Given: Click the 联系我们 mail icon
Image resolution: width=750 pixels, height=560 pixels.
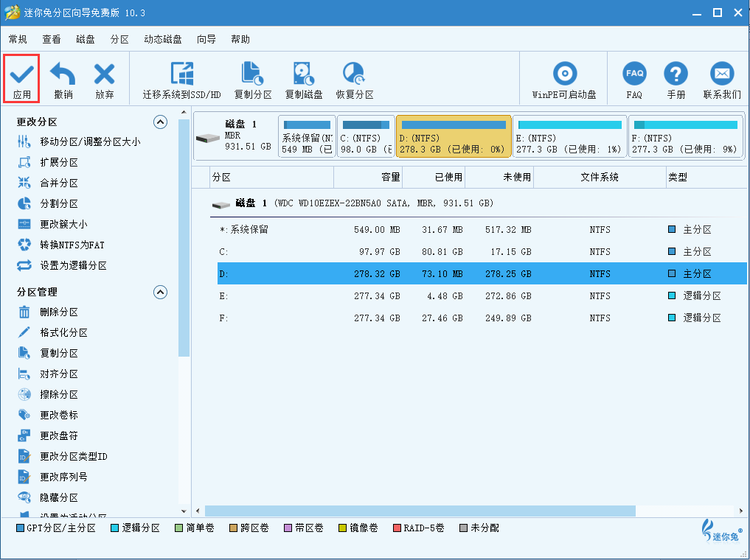Looking at the screenshot, I should click(x=722, y=74).
